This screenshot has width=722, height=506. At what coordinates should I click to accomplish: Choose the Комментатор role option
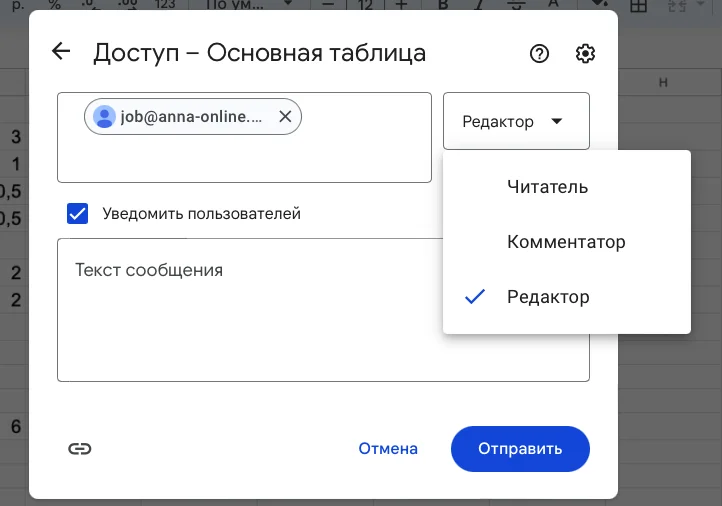pyautogui.click(x=566, y=242)
